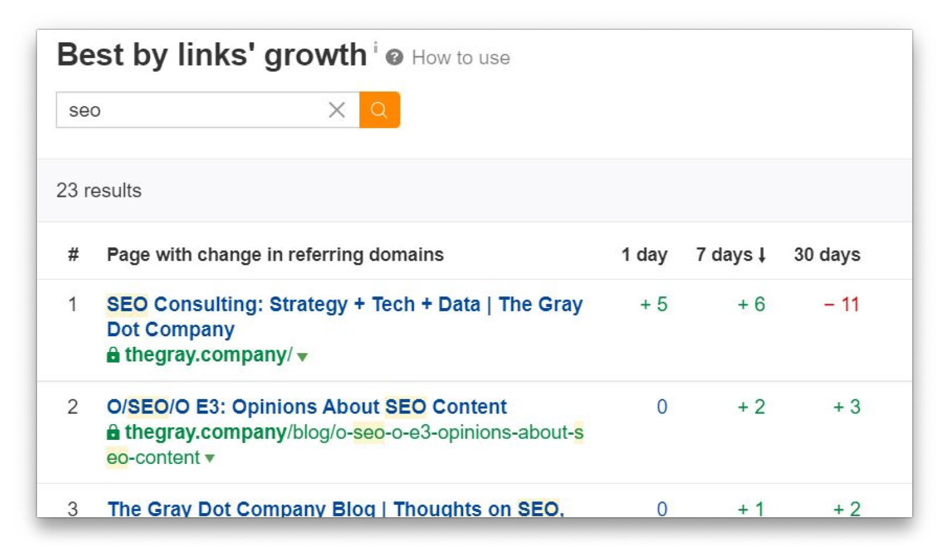938x560 pixels.
Task: Clear the search using the X icon
Action: (x=337, y=110)
